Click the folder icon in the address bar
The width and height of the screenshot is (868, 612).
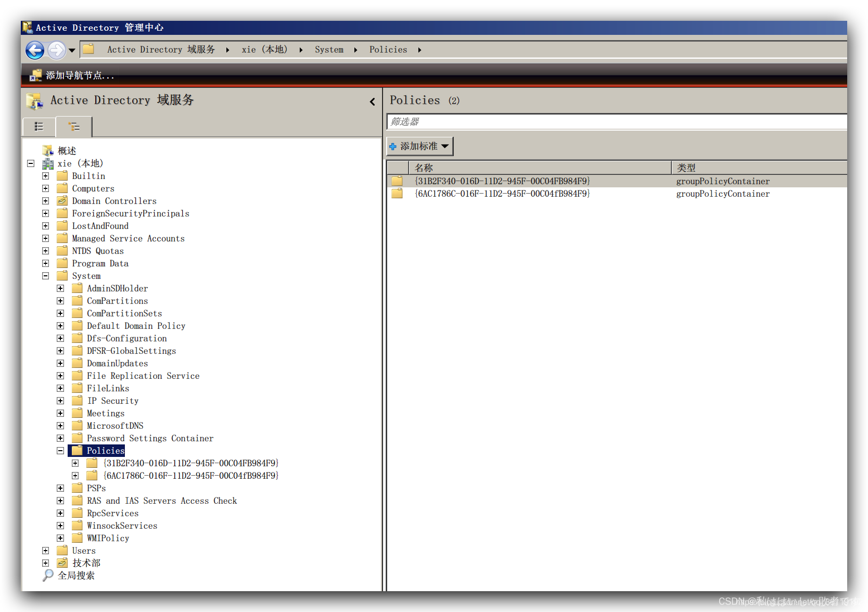tap(88, 49)
